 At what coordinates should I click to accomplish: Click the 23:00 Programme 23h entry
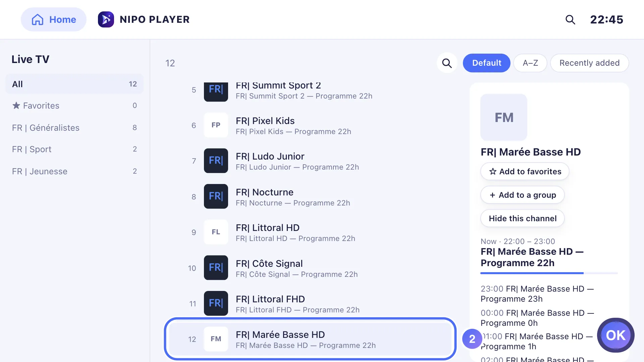[537, 294]
